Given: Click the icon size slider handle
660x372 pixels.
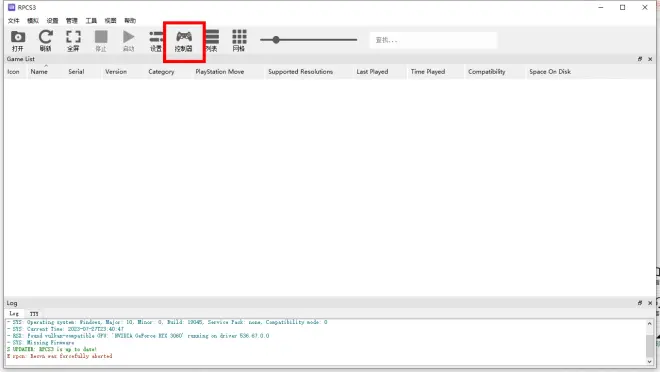Looking at the screenshot, I should click(x=276, y=40).
